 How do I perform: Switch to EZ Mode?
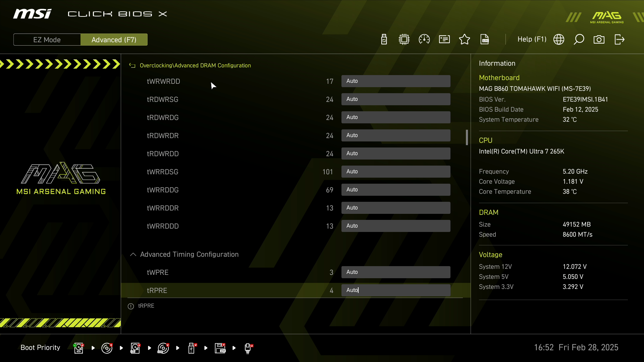(x=47, y=40)
